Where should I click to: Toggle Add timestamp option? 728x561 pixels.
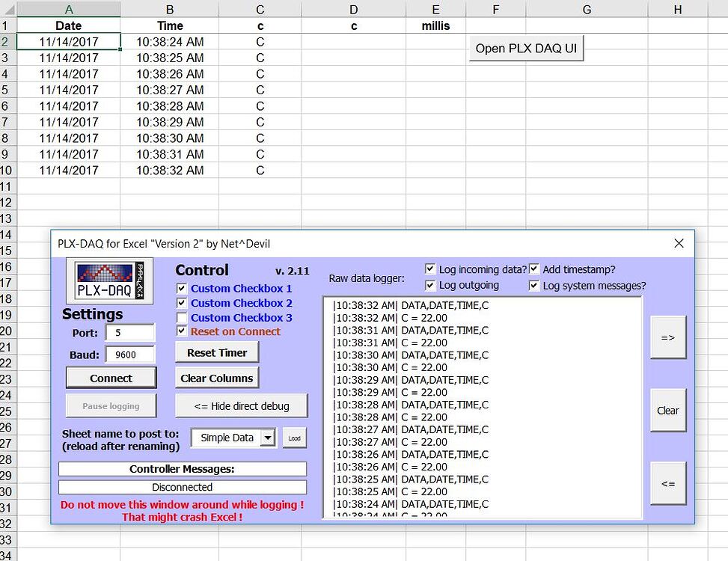click(534, 269)
